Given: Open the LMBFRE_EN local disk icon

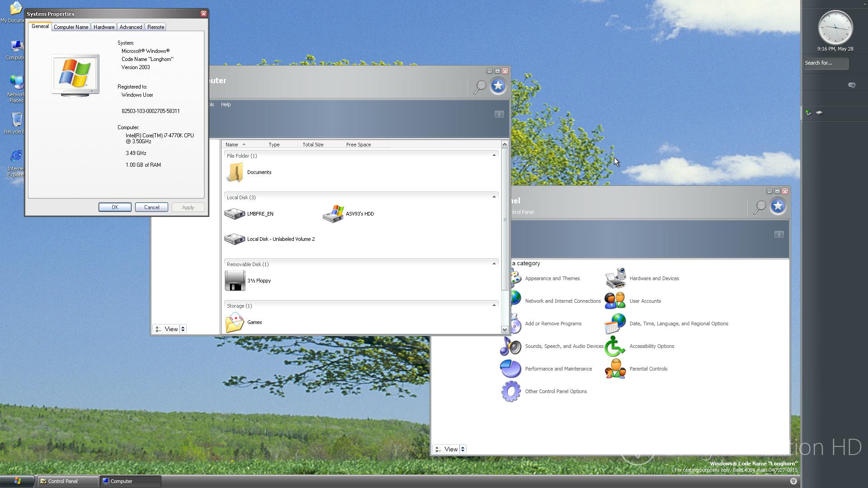Looking at the screenshot, I should point(234,214).
